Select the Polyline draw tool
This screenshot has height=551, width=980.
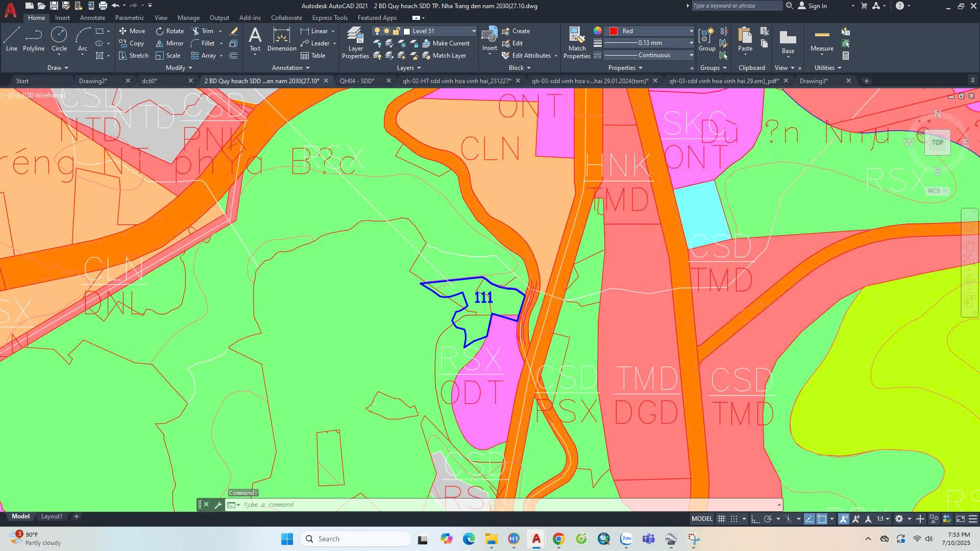(x=33, y=39)
